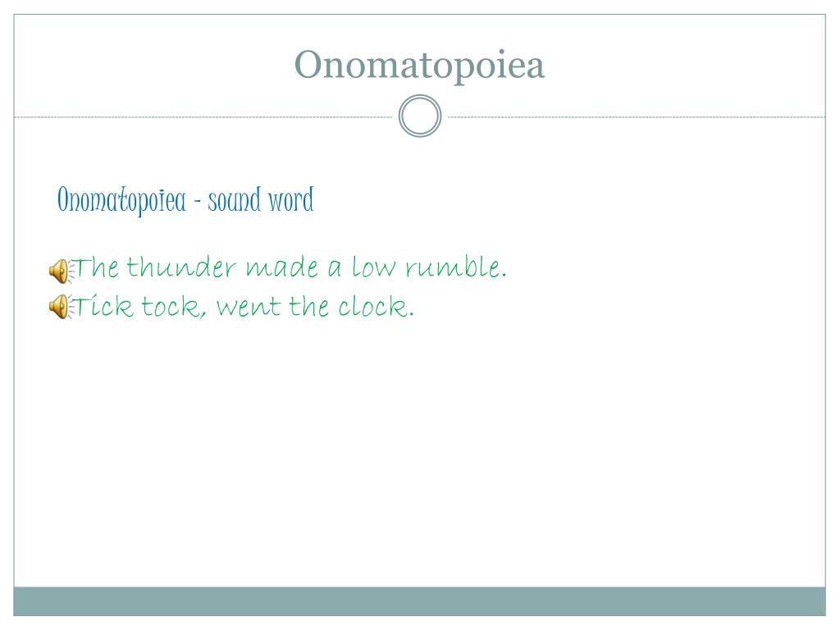840x630 pixels.
Task: Click the circle ornament below the title
Action: point(420,116)
